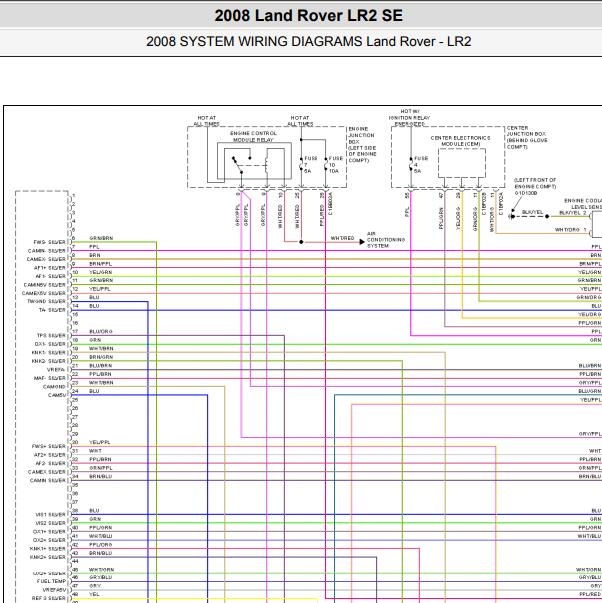602x603 pixels.
Task: Click the "BRN/GRN" wire label at pin 20
Action: 101,357
